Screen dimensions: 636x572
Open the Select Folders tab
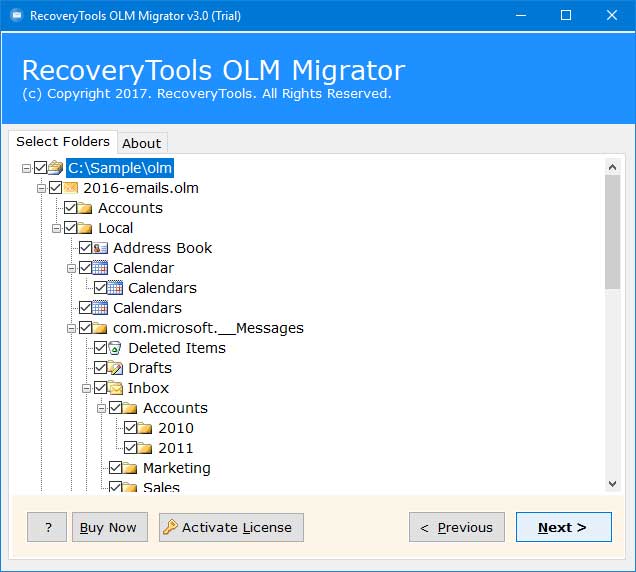tap(63, 142)
